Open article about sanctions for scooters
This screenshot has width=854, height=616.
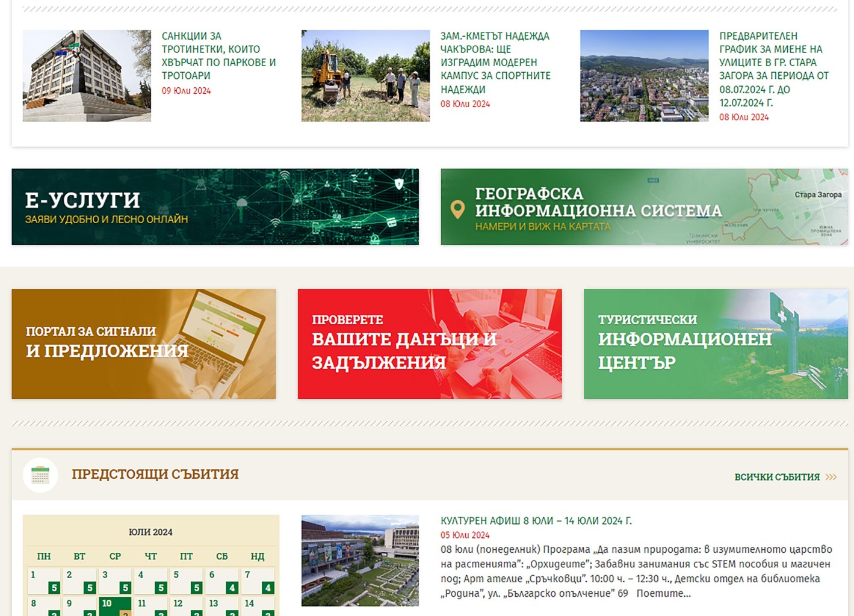point(218,56)
